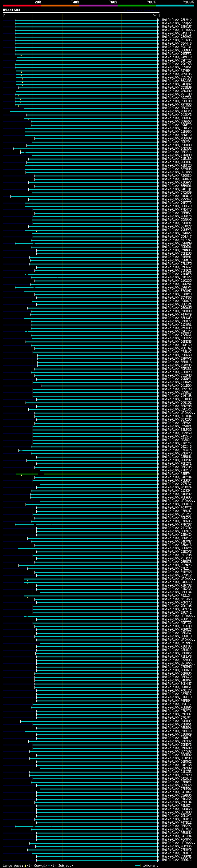Viewport: 197px width, 868px height.
Task: Select hit label UniRef100_C7MQY9
Action: coord(177,850)
